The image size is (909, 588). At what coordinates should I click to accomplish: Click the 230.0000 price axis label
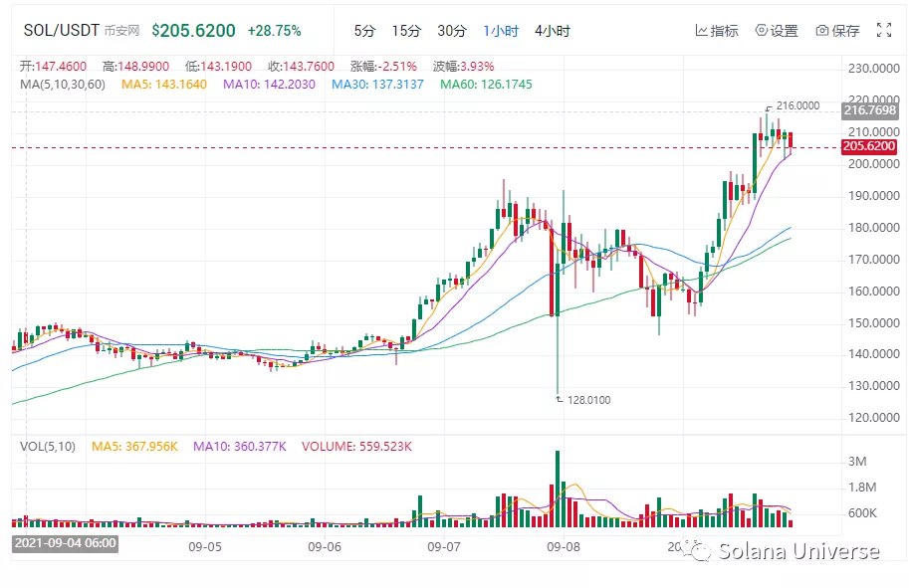pos(873,69)
